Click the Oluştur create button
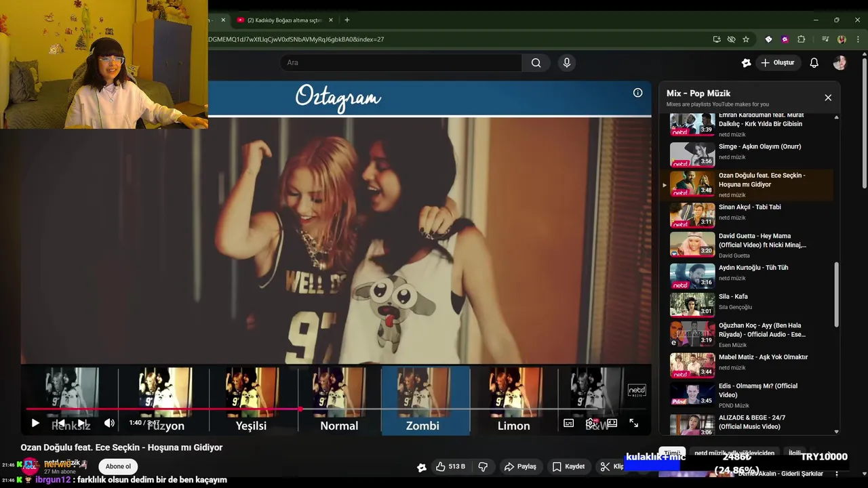Screen dimensions: 868x488 (x=777, y=62)
